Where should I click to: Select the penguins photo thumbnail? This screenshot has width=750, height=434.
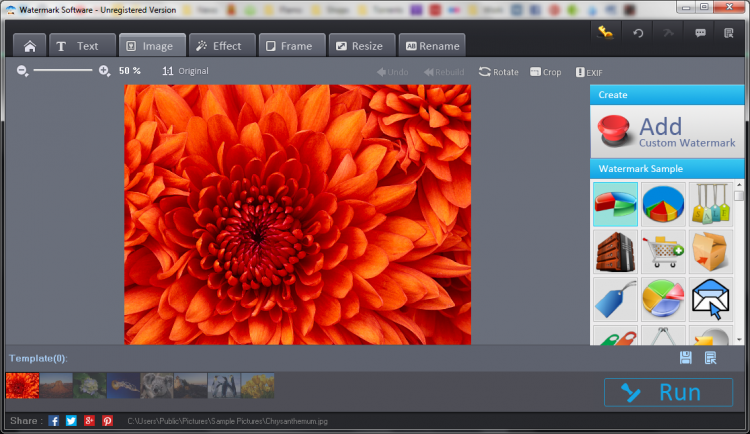click(223, 385)
